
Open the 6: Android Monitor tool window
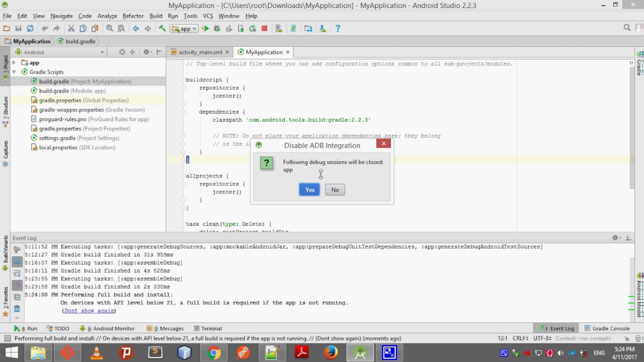point(108,328)
